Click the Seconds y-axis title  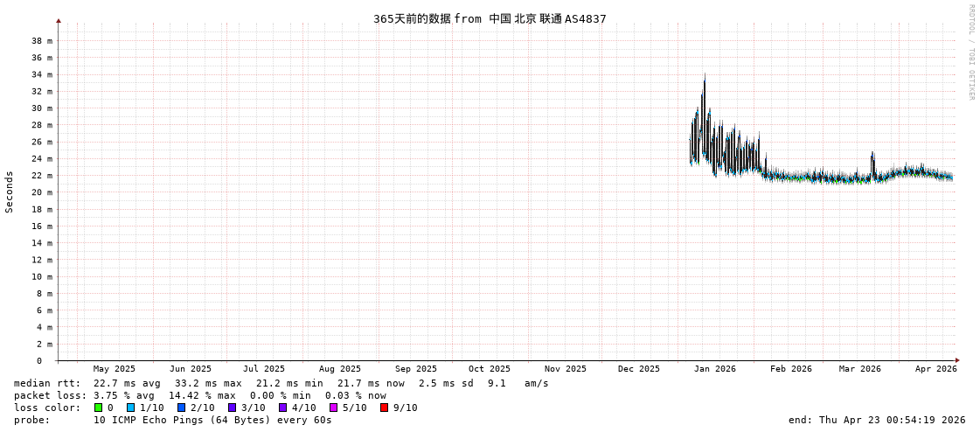pos(10,192)
